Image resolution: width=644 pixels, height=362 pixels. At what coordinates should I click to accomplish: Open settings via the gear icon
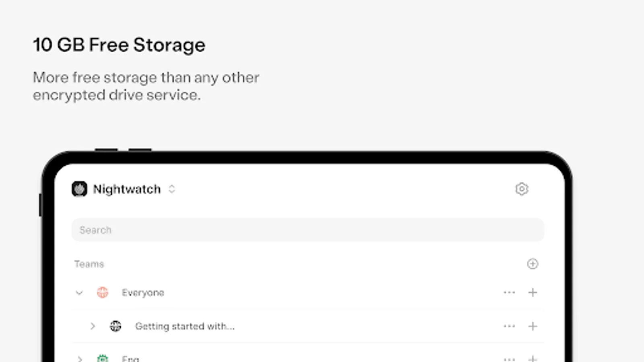[x=522, y=189]
